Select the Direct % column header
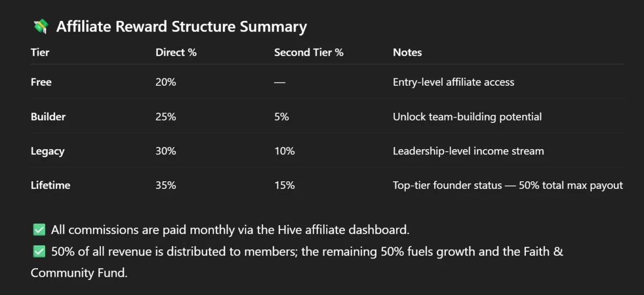644x295 pixels. click(x=176, y=53)
